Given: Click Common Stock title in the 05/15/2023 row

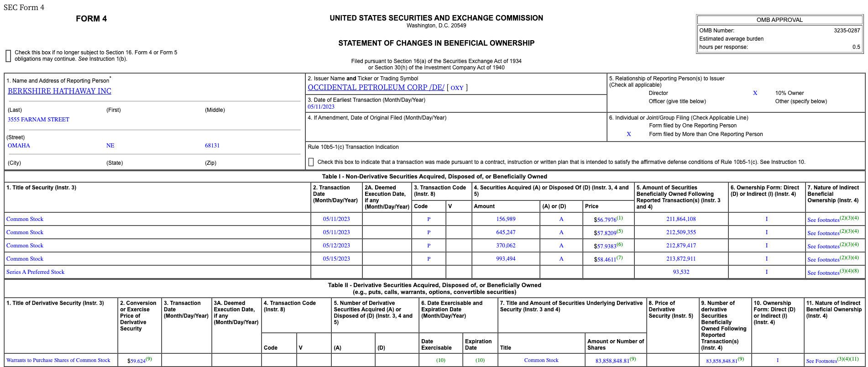Looking at the screenshot, I should 25,259.
